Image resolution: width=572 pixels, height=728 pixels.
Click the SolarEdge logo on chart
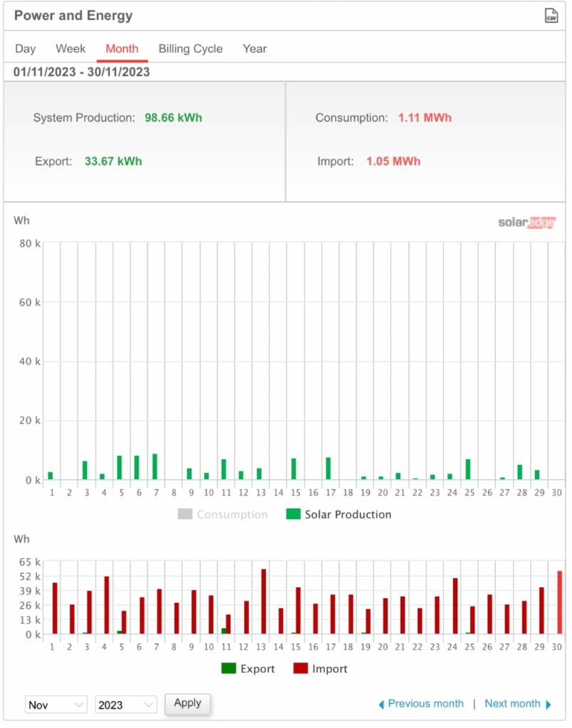pos(526,223)
